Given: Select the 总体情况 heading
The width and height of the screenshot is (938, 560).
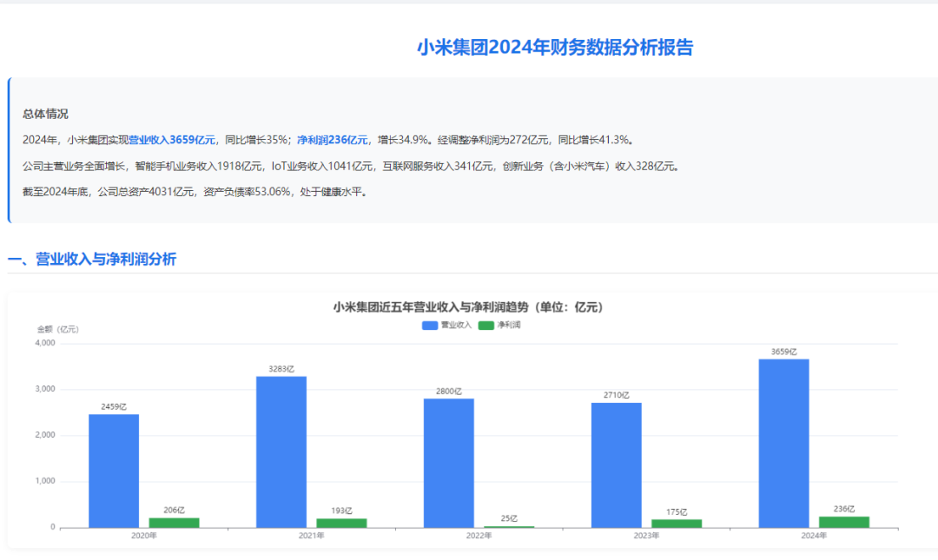Looking at the screenshot, I should pyautogui.click(x=45, y=114).
